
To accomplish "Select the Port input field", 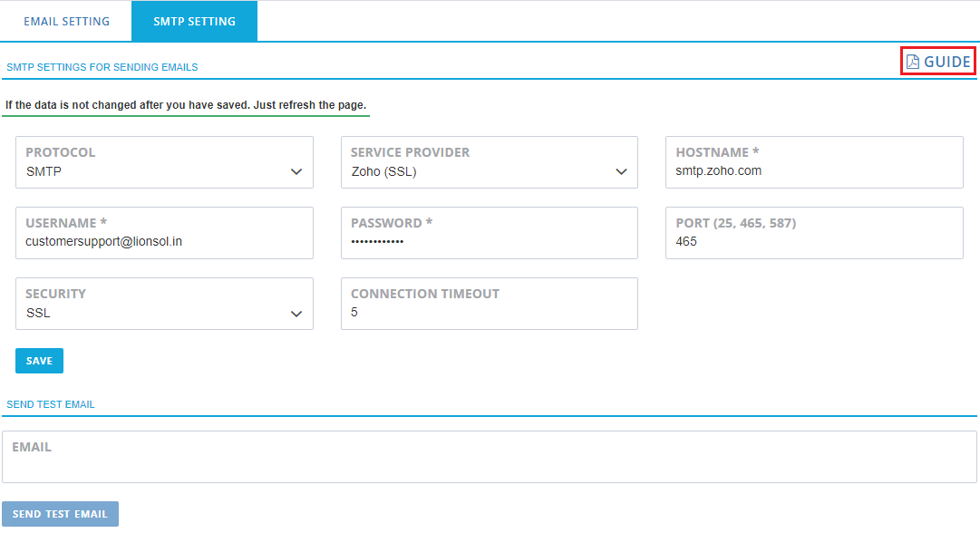I will [x=814, y=233].
